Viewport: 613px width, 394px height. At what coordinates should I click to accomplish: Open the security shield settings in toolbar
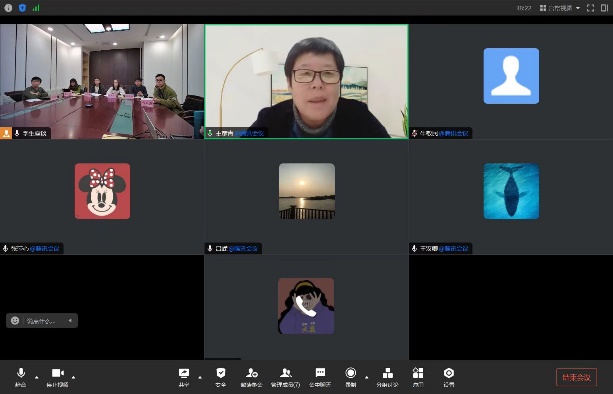(220, 377)
